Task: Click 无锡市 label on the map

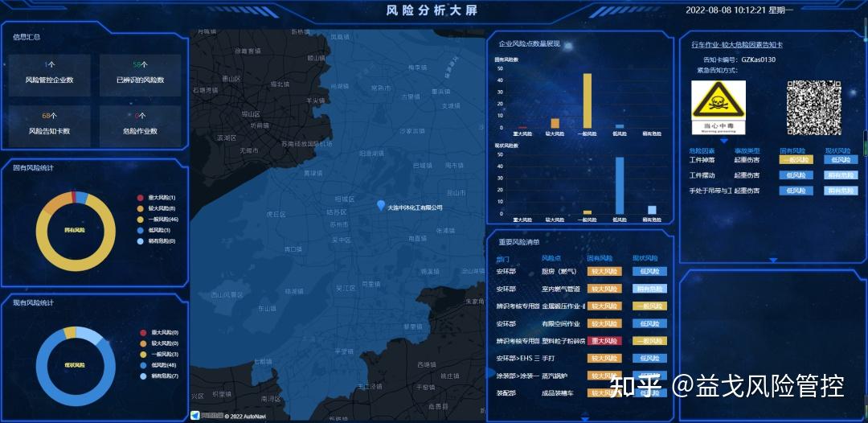Action: 248,150
